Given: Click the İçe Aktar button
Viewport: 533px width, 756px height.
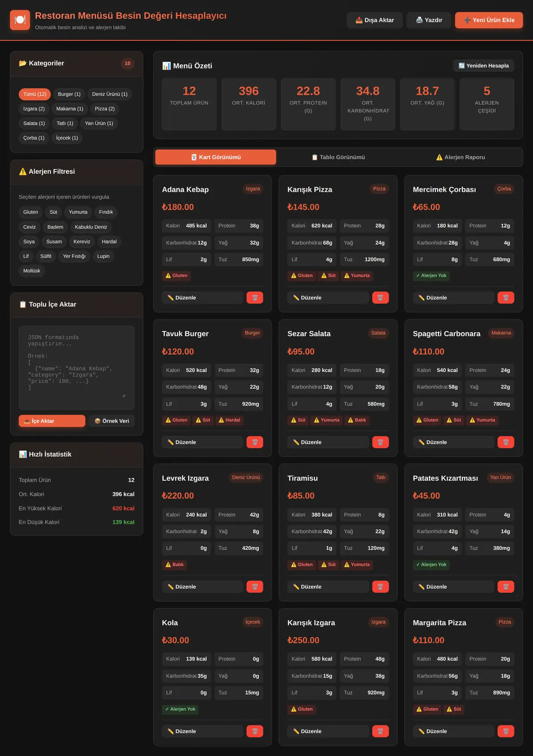Looking at the screenshot, I should [x=52, y=421].
